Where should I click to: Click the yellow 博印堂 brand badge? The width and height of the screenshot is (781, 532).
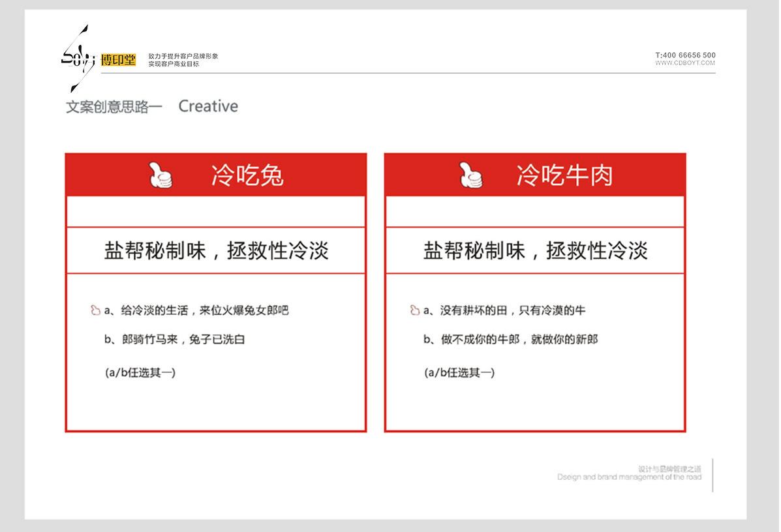pos(119,60)
